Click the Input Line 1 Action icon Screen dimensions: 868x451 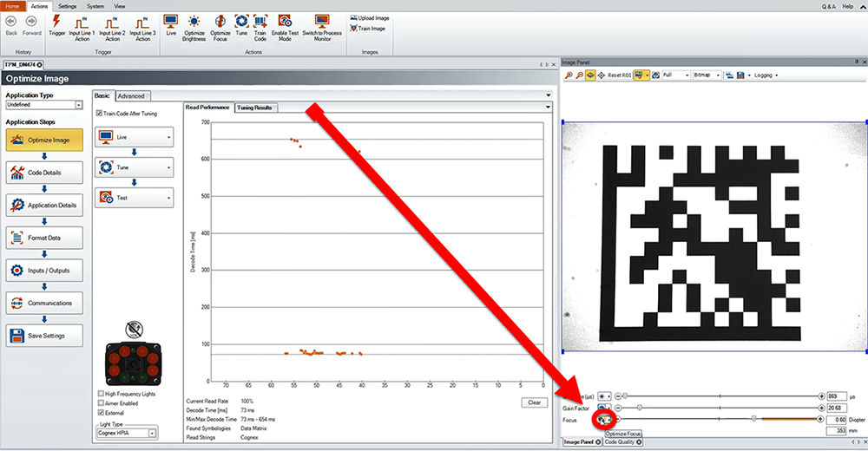click(83, 25)
